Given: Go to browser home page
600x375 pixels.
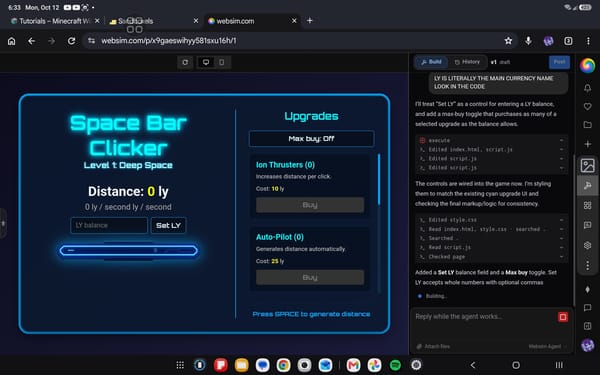Looking at the screenshot, I should (11, 41).
